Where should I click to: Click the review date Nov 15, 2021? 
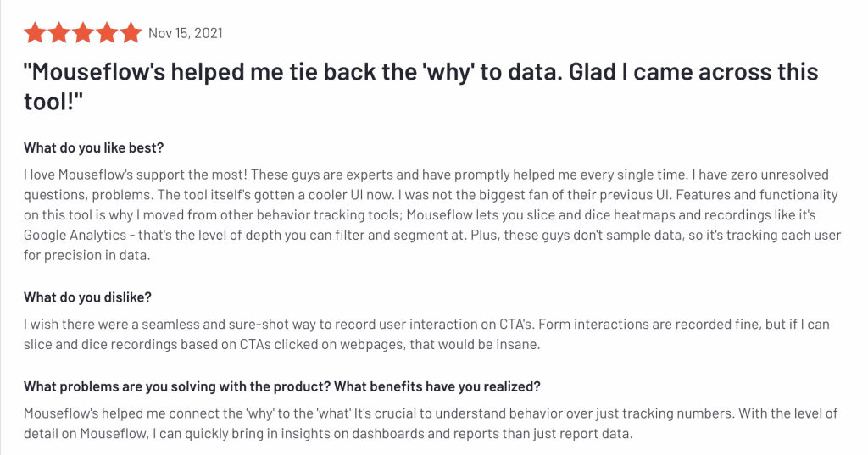tap(186, 34)
